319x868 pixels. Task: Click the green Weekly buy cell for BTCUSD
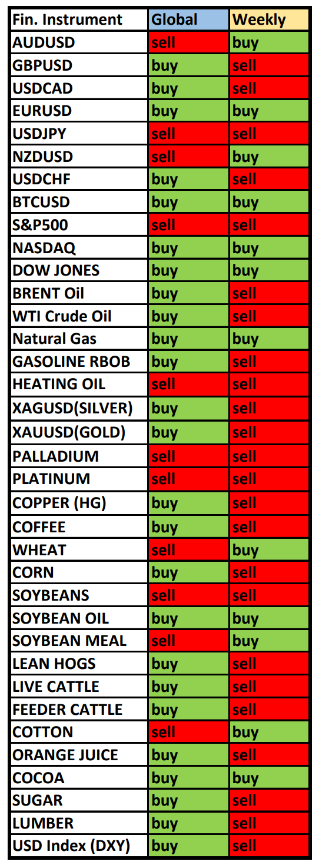click(x=269, y=202)
